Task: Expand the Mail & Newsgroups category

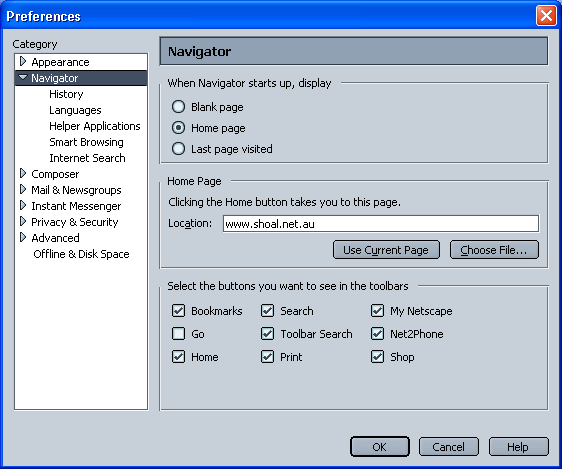Action: tap(23, 190)
